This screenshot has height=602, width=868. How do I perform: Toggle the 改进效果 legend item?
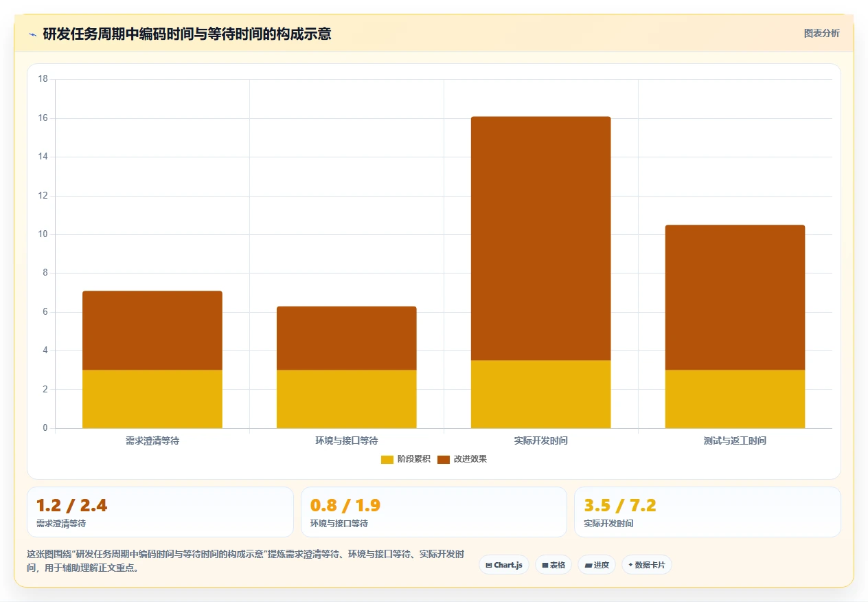pos(462,459)
